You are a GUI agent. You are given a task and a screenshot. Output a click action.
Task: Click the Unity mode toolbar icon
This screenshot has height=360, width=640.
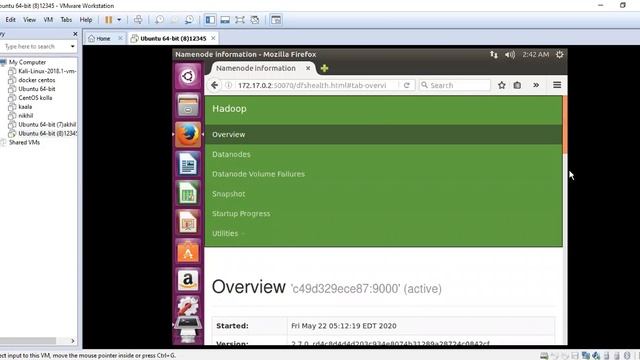[255, 20]
